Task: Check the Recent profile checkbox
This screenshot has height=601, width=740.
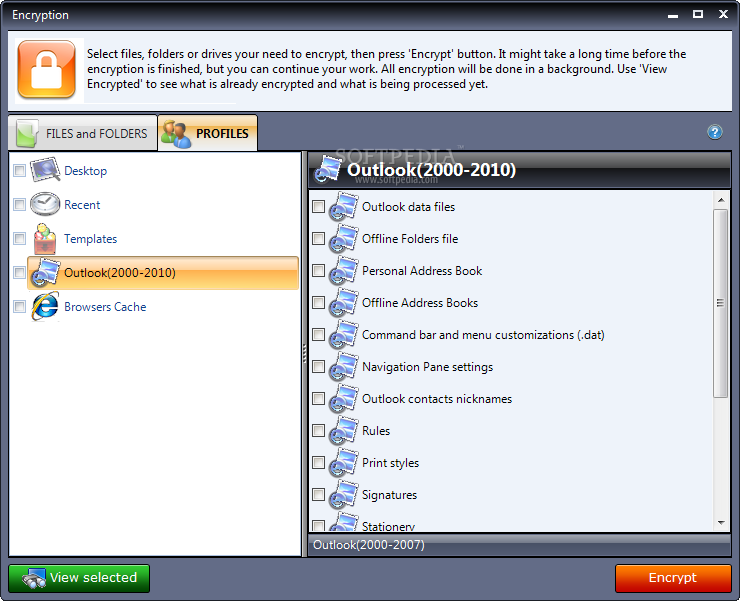Action: point(19,204)
